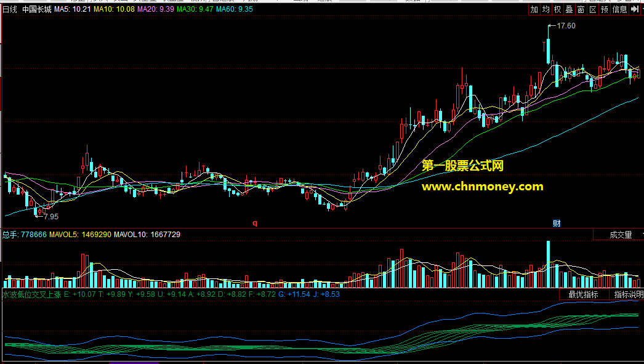The height and width of the screenshot is (364, 644).
Task: Click the blue 财 financial marker
Action: click(557, 224)
